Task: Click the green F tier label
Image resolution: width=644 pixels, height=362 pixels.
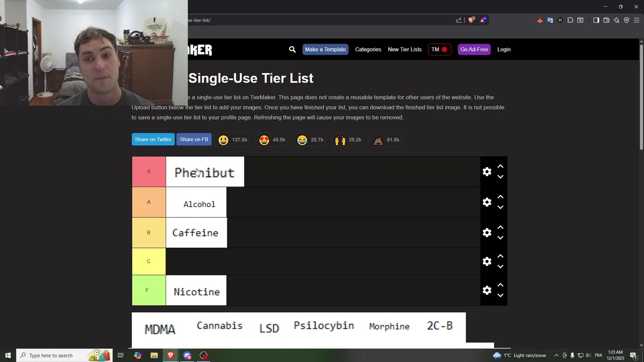Action: click(x=148, y=290)
